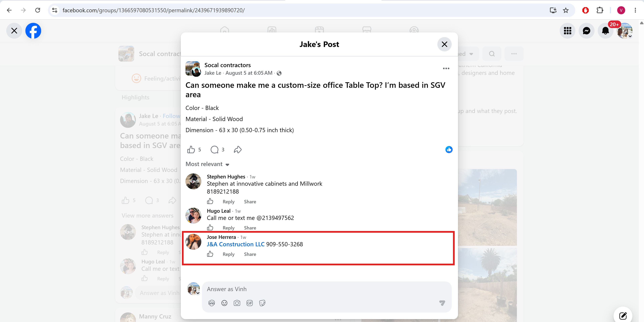Reload the Facebook page
This screenshot has height=322, width=644.
(x=38, y=10)
